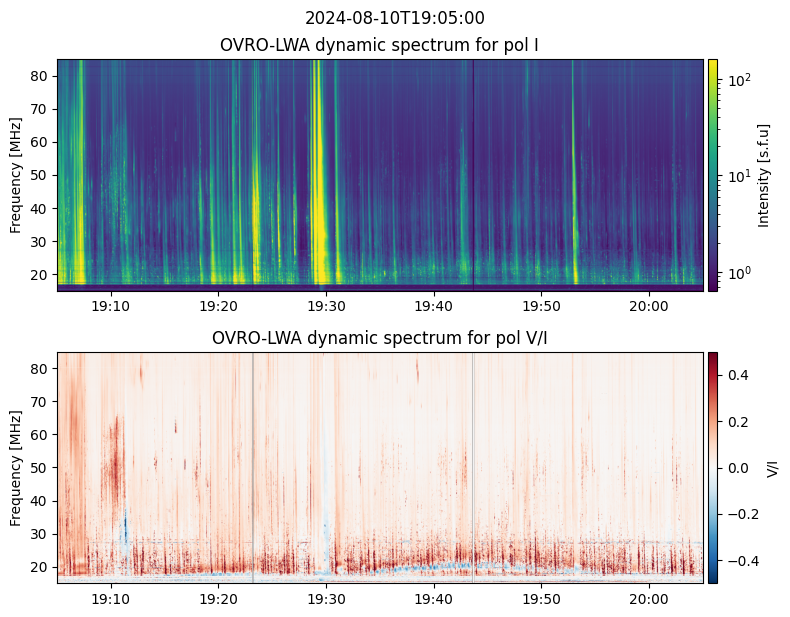Viewport: 790px width, 617px height.
Task: Click the Intensity [s.f.u] colorbar
Action: [x=712, y=175]
